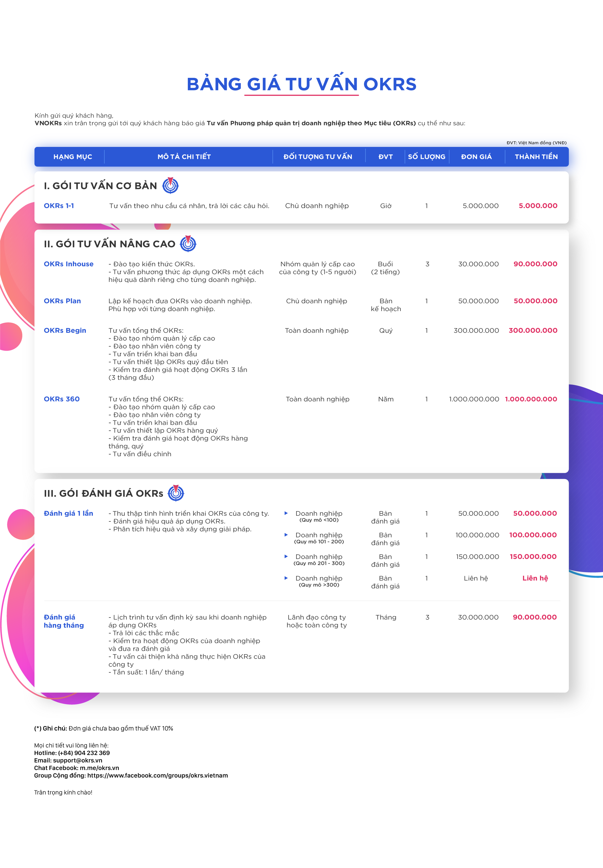Click the red Liên hệ total
Viewport: 603px width, 868px height.
[x=535, y=578]
